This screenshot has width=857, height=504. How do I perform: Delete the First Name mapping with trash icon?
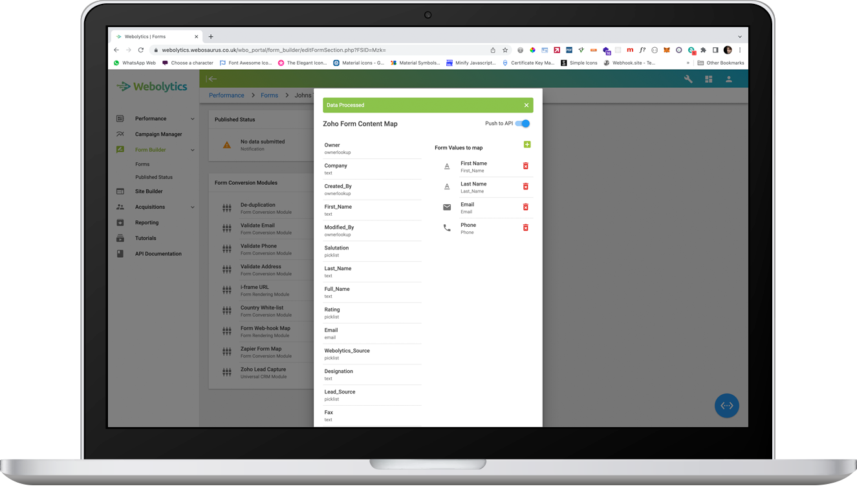pos(526,166)
